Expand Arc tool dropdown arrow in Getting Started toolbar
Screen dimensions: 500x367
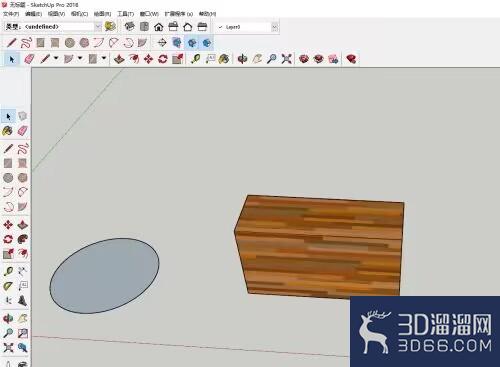[x=80, y=58]
